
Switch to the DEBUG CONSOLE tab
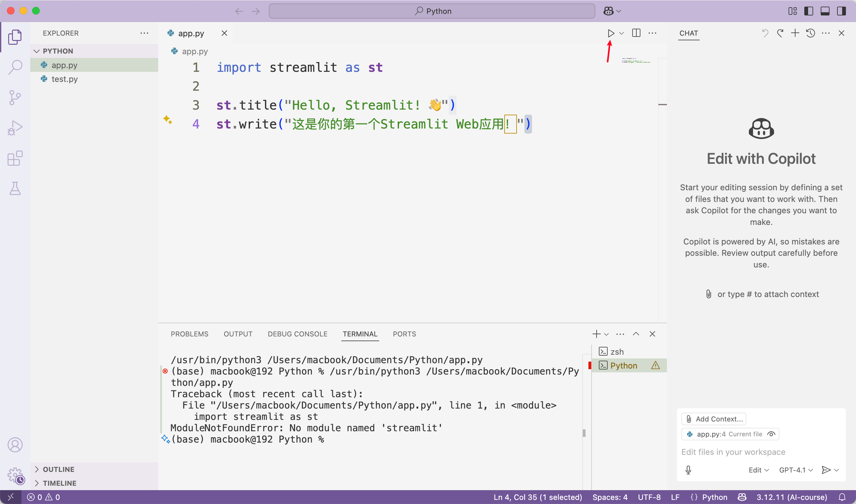297,334
